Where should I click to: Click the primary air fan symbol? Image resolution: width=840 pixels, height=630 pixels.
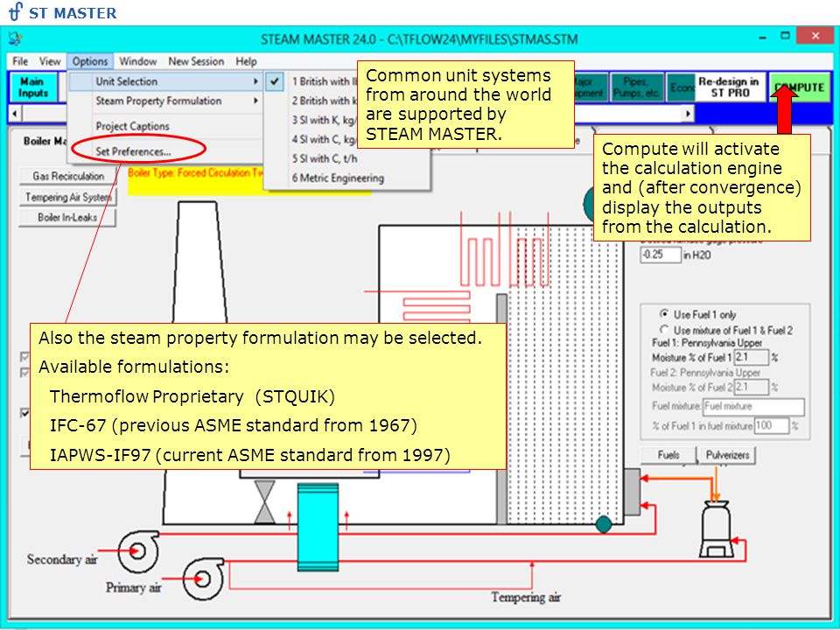pyautogui.click(x=203, y=578)
